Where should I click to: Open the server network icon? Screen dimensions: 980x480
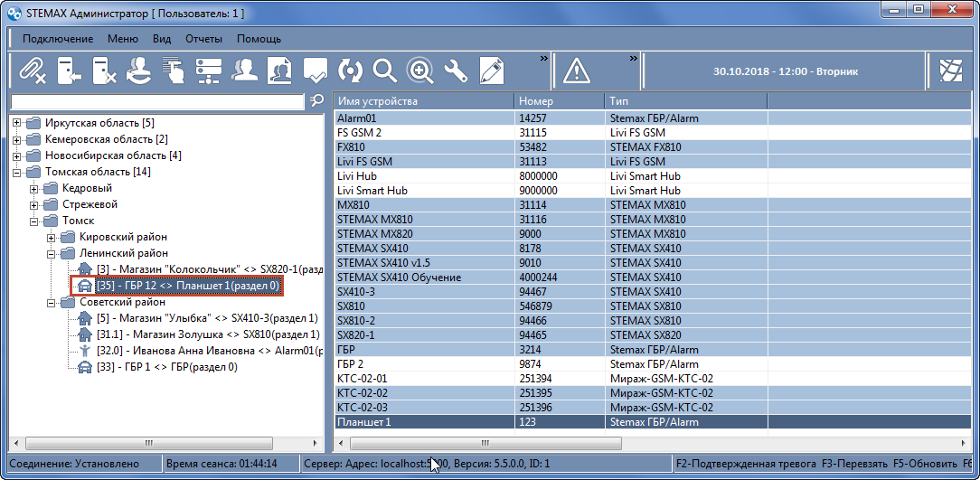point(210,71)
